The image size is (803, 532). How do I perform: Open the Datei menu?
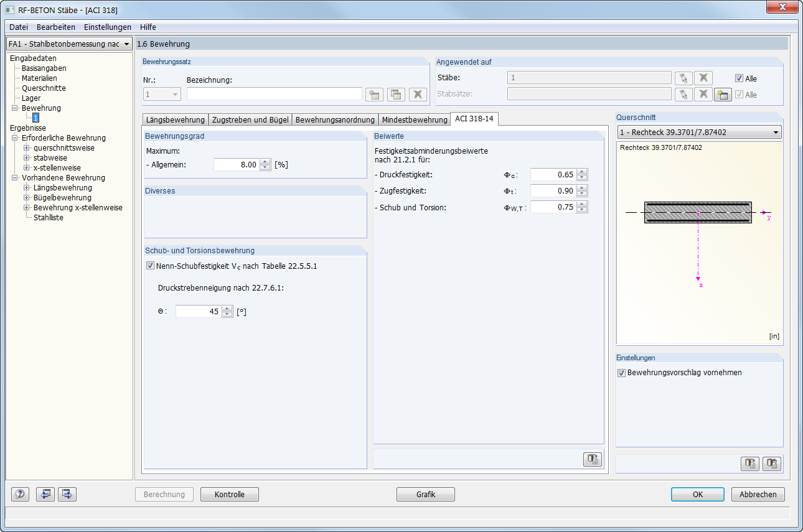click(19, 27)
